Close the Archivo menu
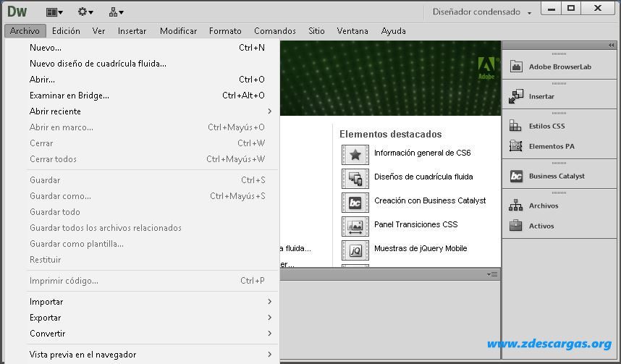The width and height of the screenshot is (621, 364). 25,31
